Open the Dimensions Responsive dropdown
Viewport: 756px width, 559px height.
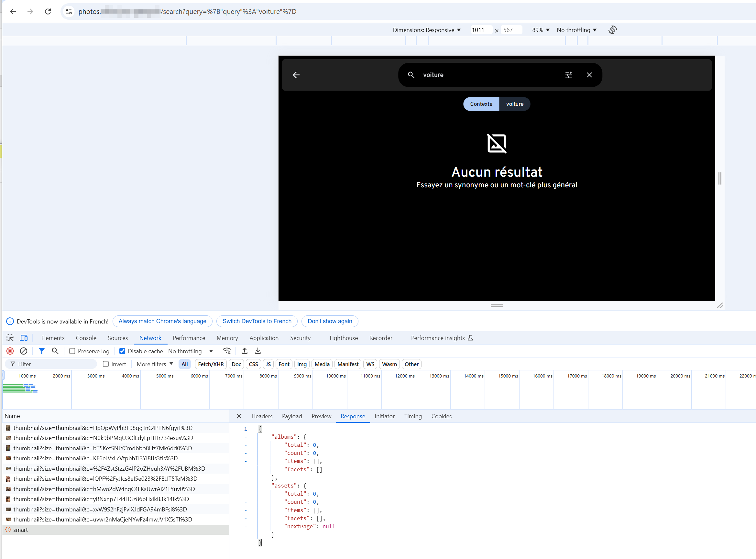coord(426,30)
